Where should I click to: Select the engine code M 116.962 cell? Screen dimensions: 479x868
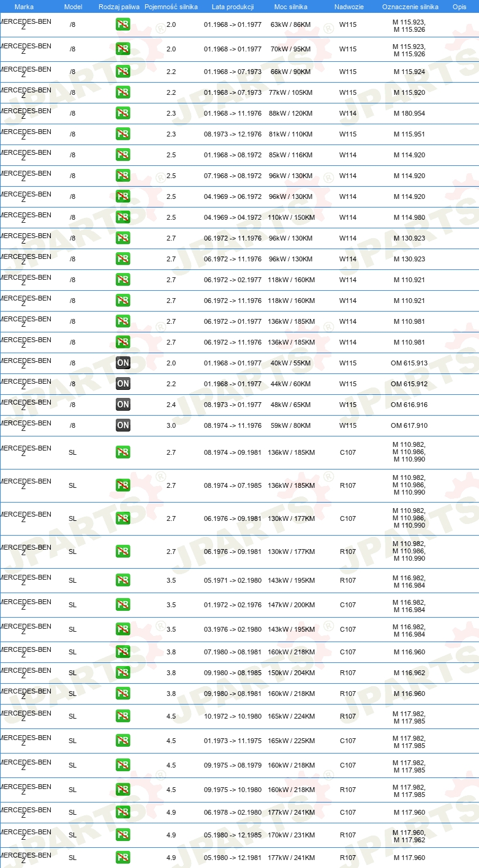[x=409, y=673]
